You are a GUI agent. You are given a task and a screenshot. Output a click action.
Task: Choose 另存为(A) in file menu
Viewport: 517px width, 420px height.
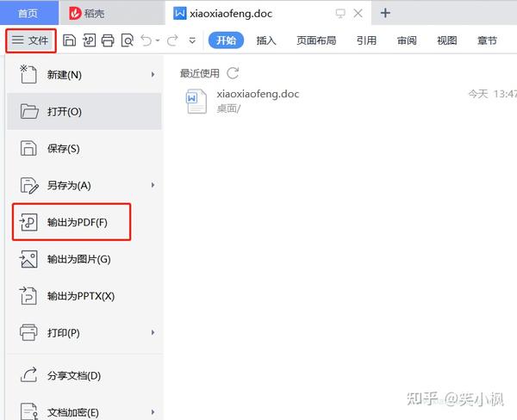(84, 185)
